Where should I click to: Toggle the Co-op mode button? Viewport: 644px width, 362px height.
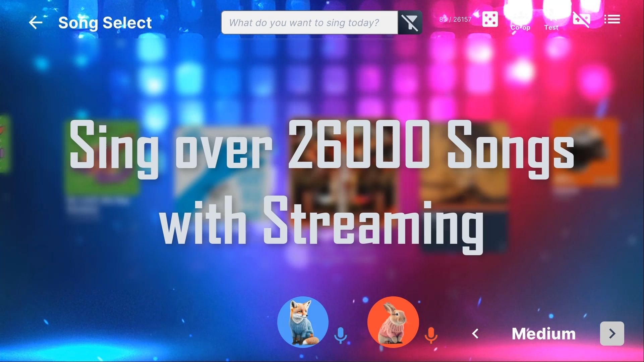click(x=520, y=20)
